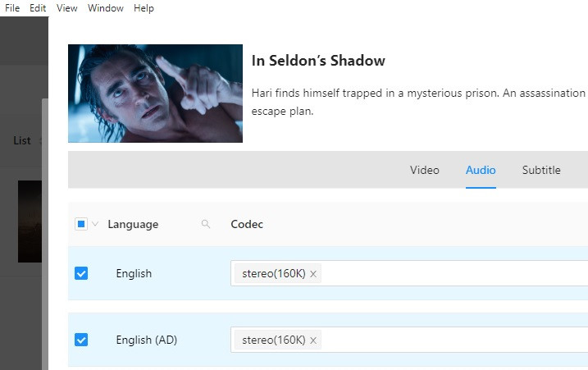Remove stereo(160K) tag from English (AD) row
Screen dimensions: 588x370
pyautogui.click(x=313, y=340)
